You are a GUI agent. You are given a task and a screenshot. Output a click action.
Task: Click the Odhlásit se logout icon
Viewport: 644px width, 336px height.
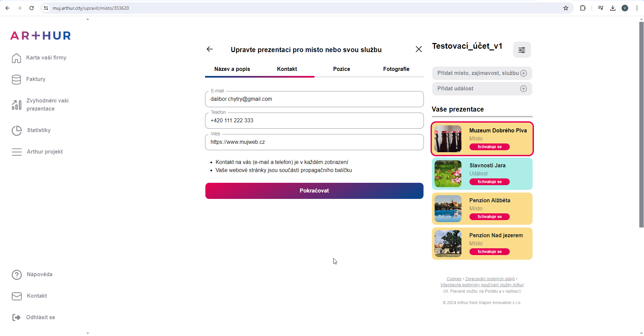[x=16, y=318]
